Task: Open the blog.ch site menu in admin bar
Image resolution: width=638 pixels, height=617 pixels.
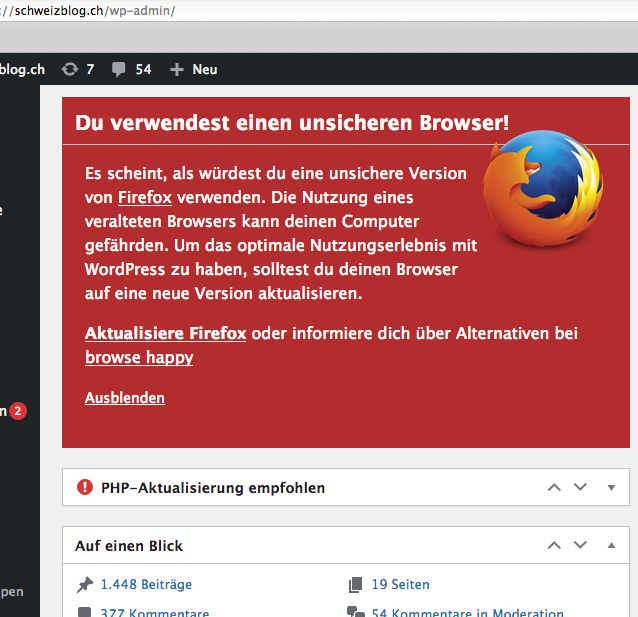Action: click(x=22, y=70)
